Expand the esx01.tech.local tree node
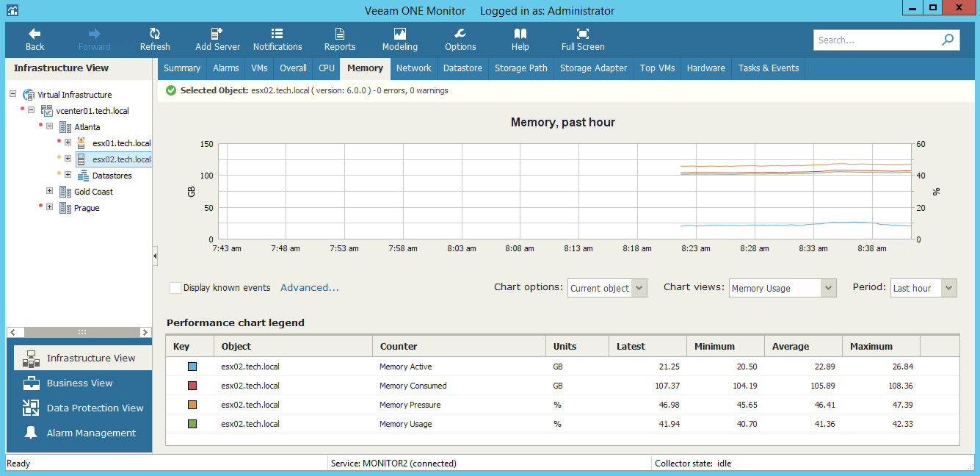980x476 pixels. (68, 143)
